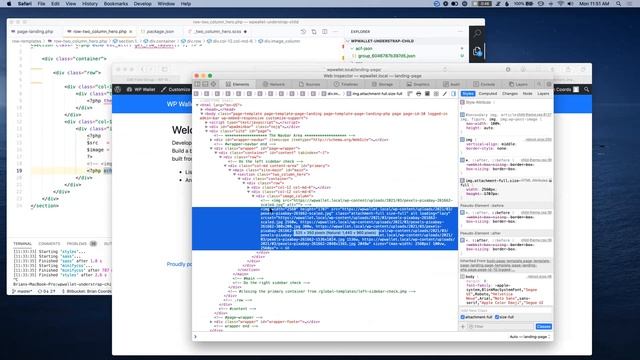Open the Graphics tab in Web Inspector
The image size is (640, 360).
pos(418,84)
